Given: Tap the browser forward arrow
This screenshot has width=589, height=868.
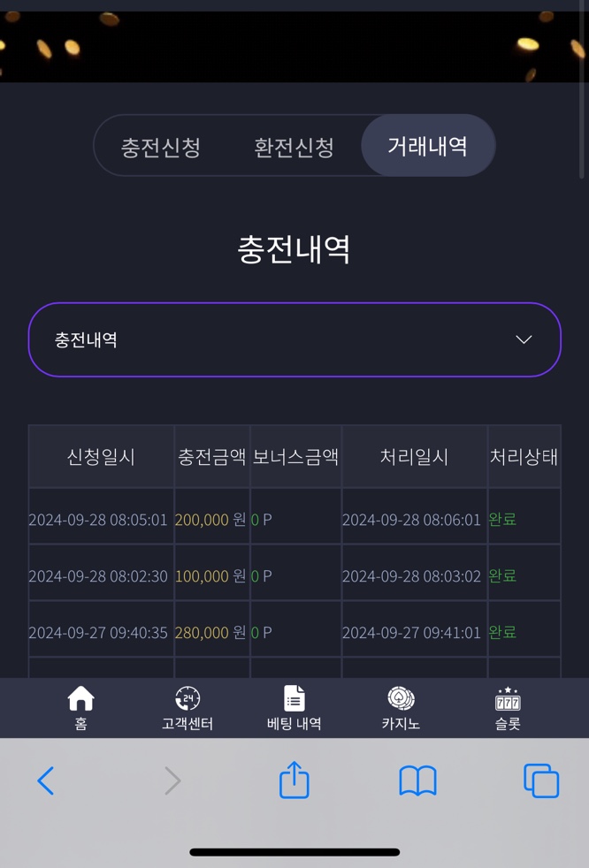Looking at the screenshot, I should click(172, 780).
